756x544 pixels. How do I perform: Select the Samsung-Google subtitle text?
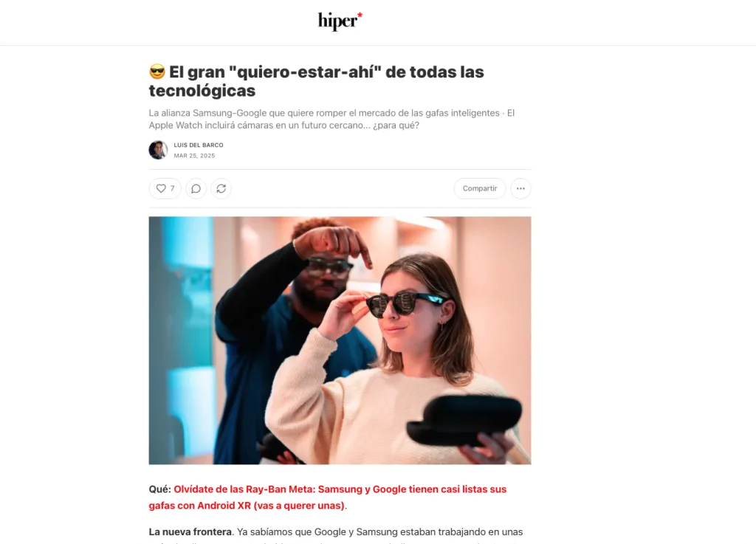[x=331, y=119]
